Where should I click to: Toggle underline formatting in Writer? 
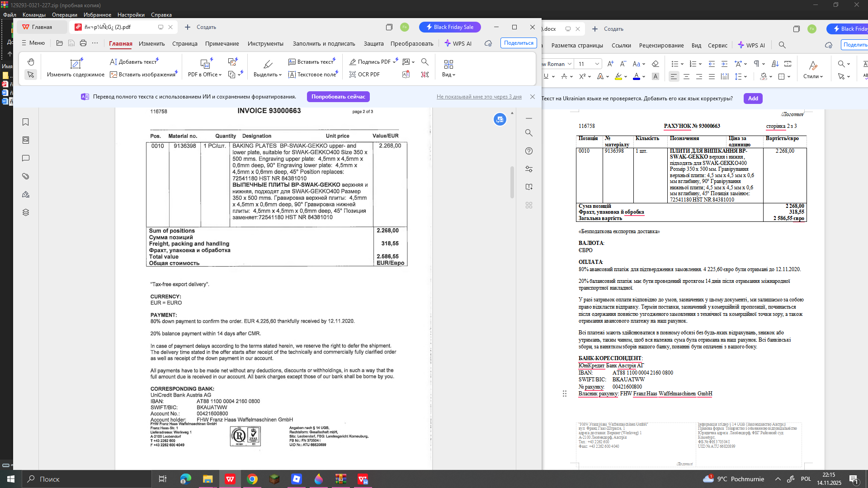click(x=546, y=76)
